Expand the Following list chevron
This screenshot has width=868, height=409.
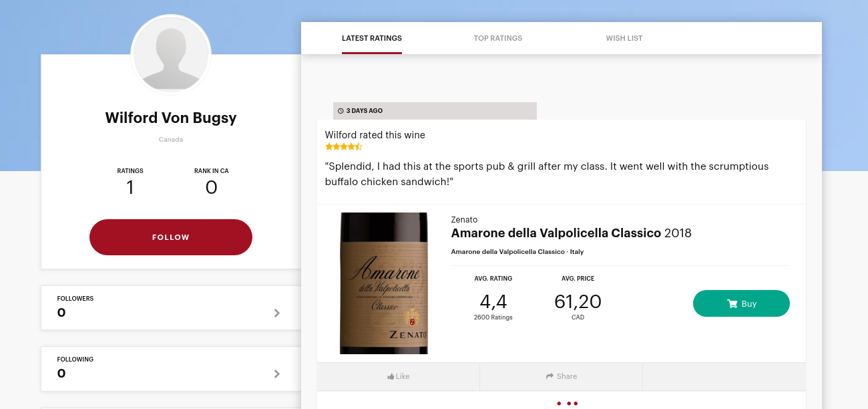point(277,374)
